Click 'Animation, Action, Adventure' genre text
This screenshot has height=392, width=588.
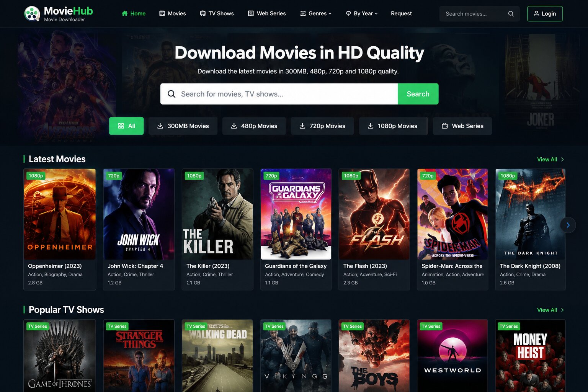[x=452, y=274]
